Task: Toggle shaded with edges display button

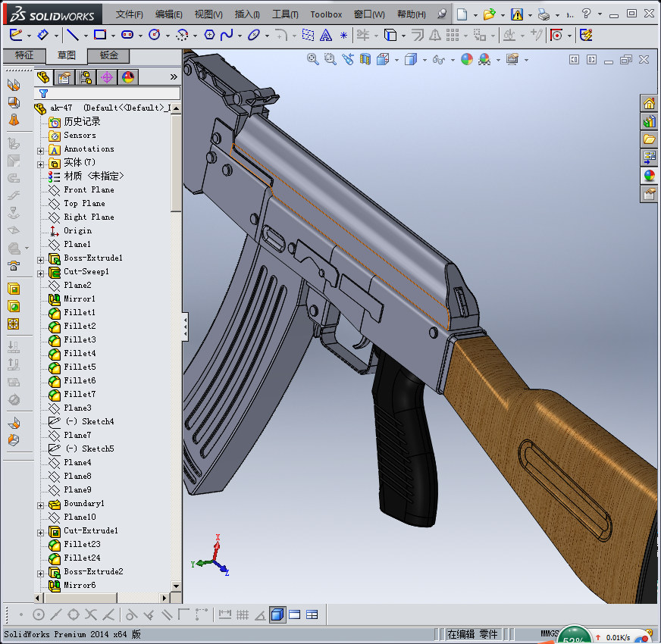Action: coord(277,614)
